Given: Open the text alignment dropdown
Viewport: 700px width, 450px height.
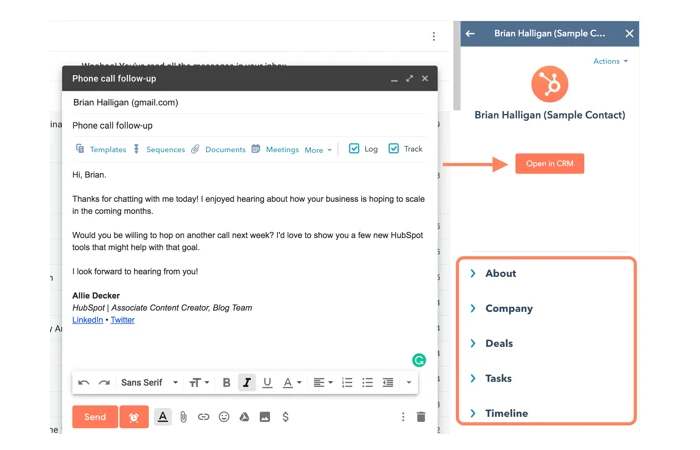Looking at the screenshot, I should [323, 383].
